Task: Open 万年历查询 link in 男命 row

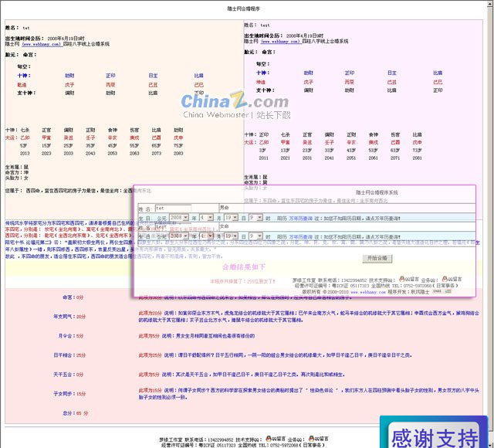Action: (300, 218)
